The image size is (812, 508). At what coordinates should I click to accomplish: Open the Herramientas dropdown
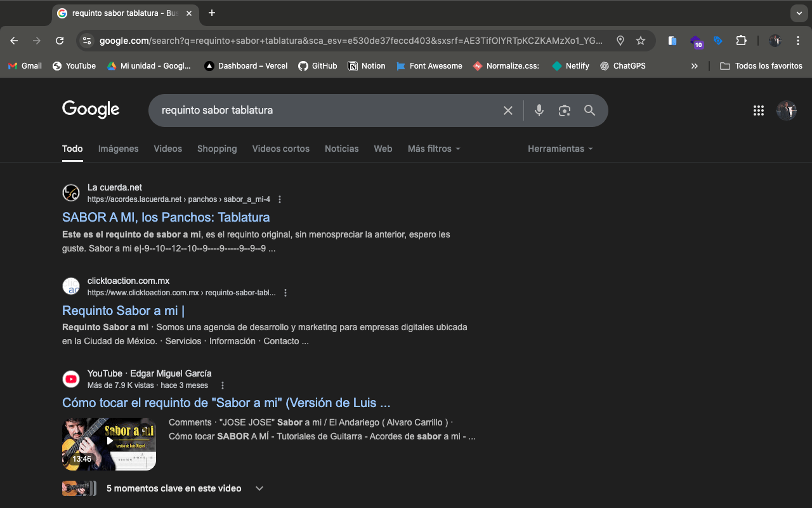(560, 149)
